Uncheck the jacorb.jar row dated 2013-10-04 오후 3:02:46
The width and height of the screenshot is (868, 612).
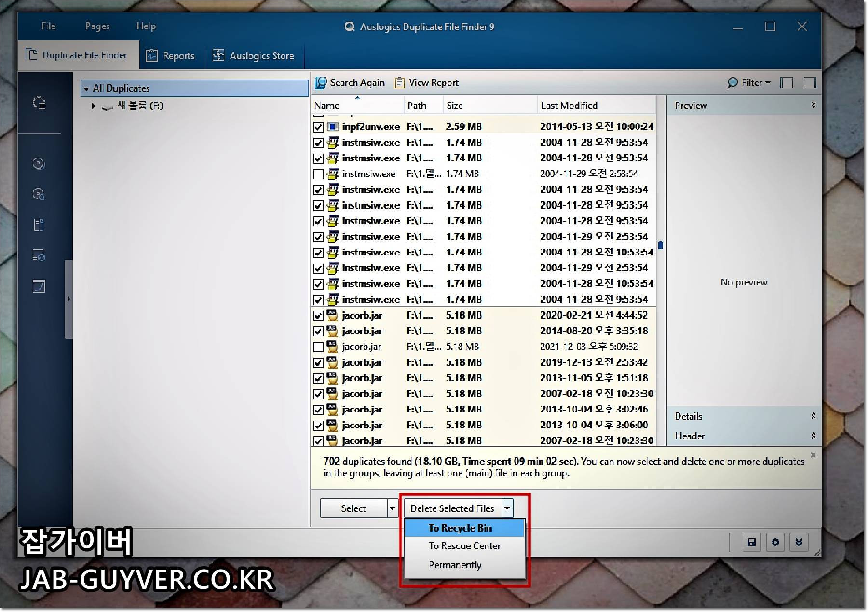[318, 410]
